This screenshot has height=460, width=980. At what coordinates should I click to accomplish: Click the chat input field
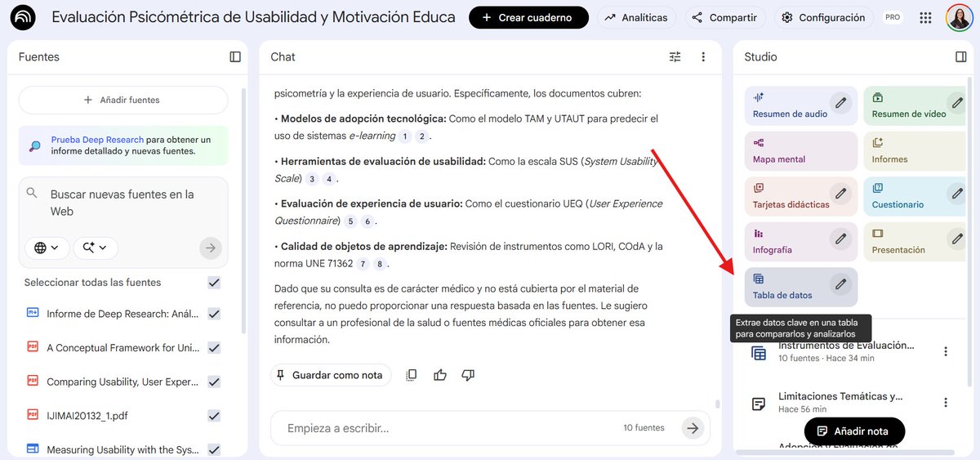[445, 427]
